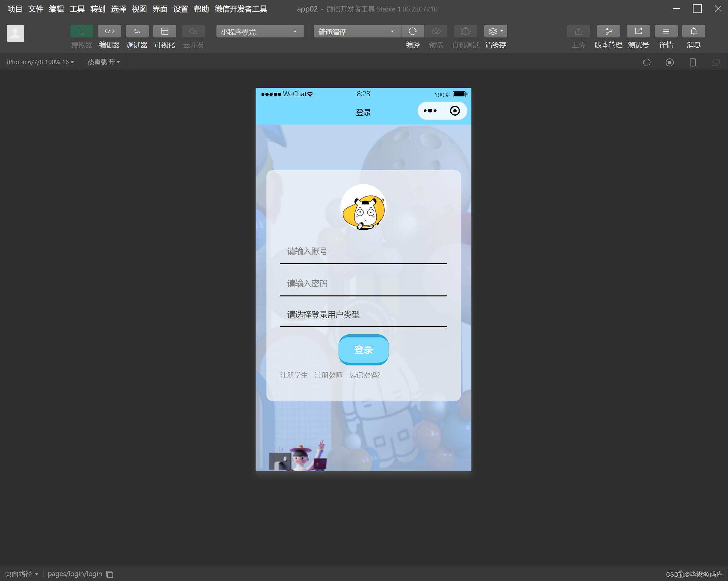This screenshot has height=581, width=728.
Task: Click the account input field
Action: pos(363,251)
